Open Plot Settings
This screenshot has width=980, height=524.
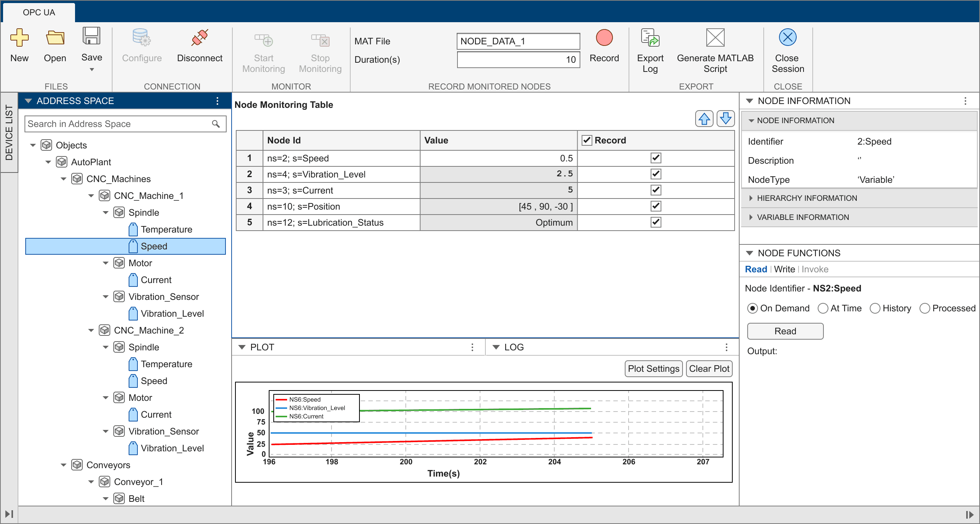tap(653, 369)
